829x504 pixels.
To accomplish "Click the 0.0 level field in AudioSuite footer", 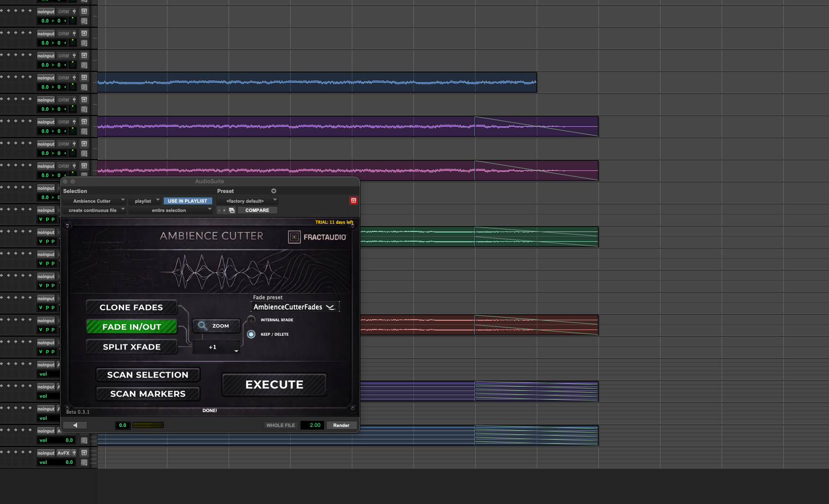I will click(122, 425).
